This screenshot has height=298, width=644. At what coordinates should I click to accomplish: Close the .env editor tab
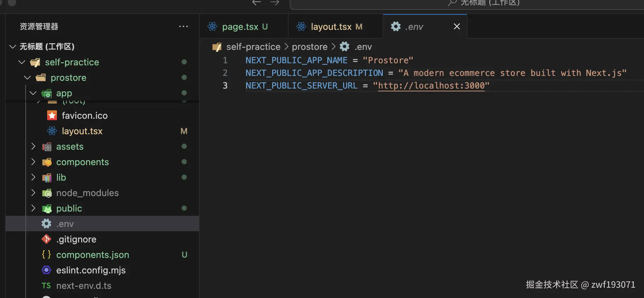point(457,26)
